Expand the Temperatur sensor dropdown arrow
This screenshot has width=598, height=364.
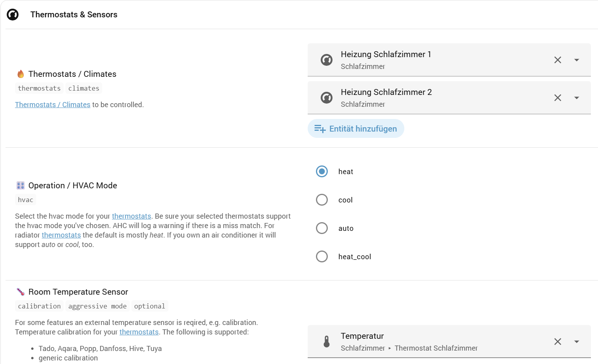[577, 342]
